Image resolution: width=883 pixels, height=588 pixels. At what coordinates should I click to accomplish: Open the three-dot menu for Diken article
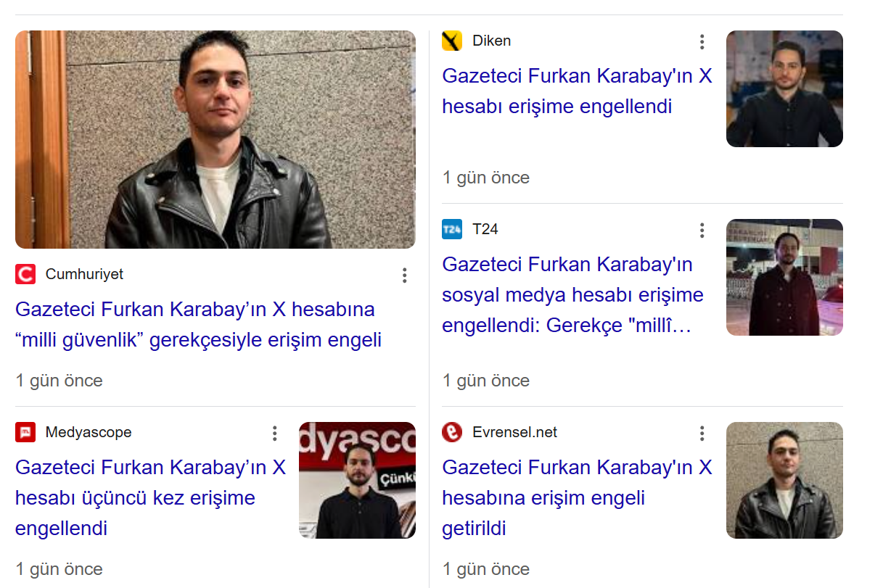pyautogui.click(x=702, y=41)
